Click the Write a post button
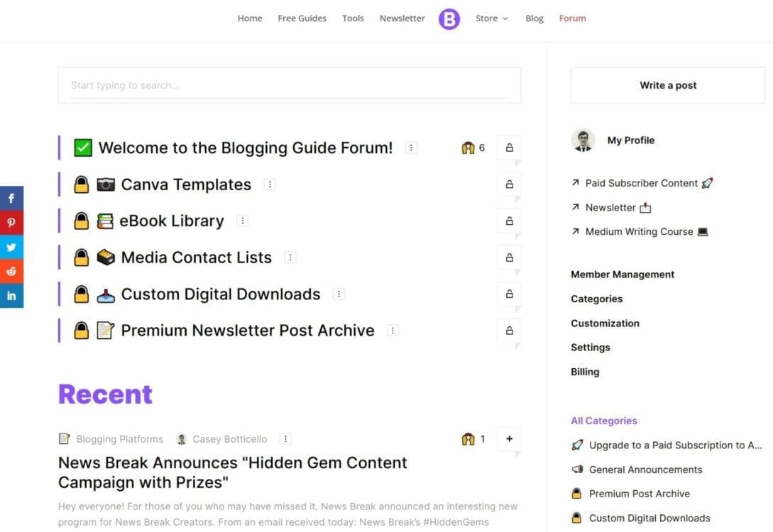Screen dimensions: 773x532 coord(668,85)
